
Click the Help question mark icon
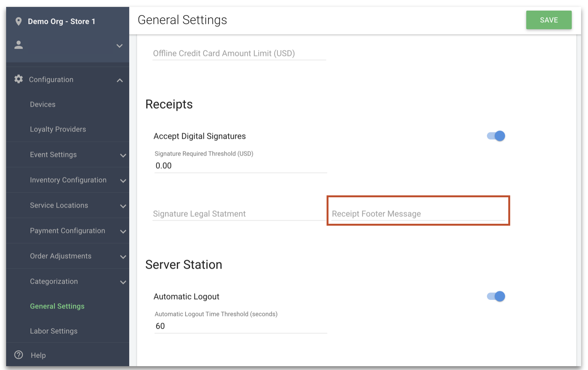click(x=18, y=355)
